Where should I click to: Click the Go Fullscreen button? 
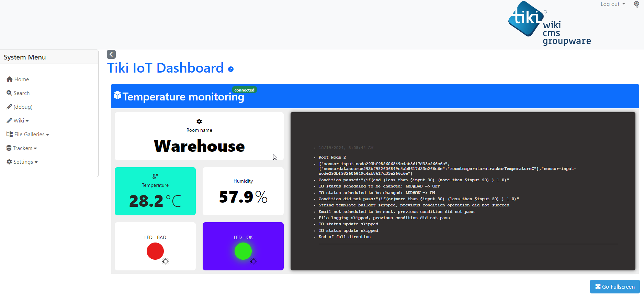click(614, 287)
